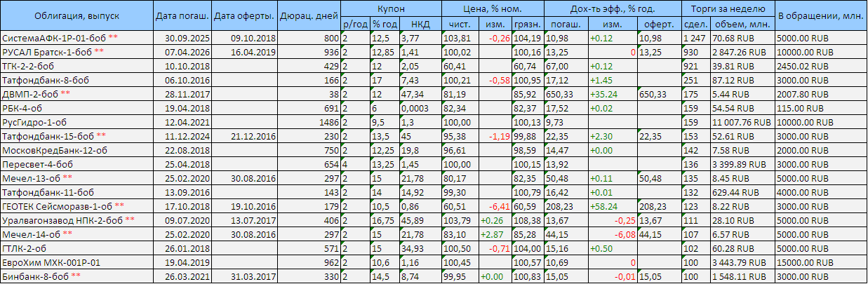Click the "Облигация, выпуск" column header
The image size is (868, 284).
tap(76, 15)
